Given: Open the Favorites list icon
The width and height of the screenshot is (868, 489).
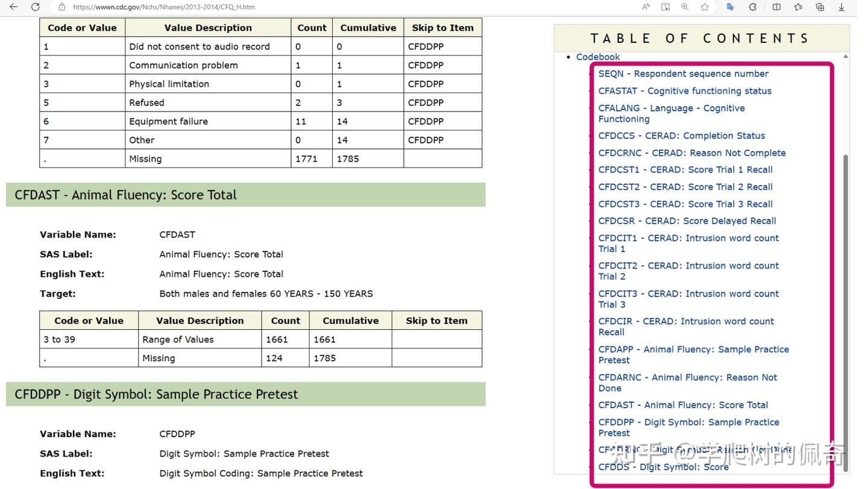Looking at the screenshot, I should pos(798,7).
